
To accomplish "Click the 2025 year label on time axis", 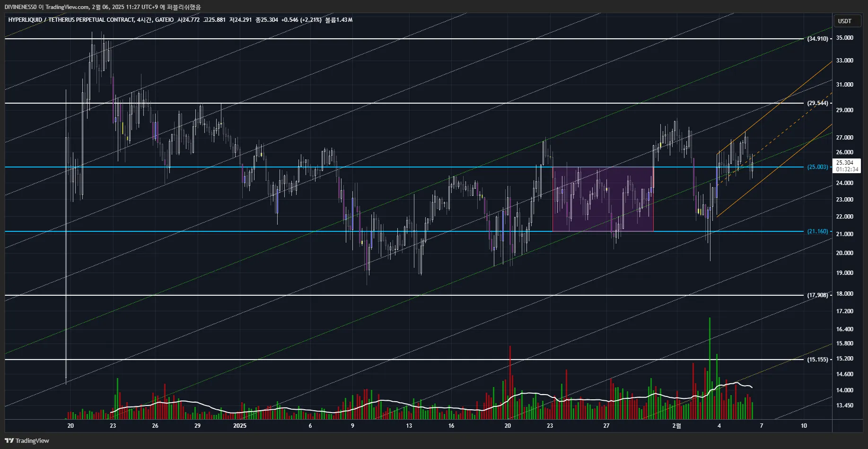I will (240, 426).
